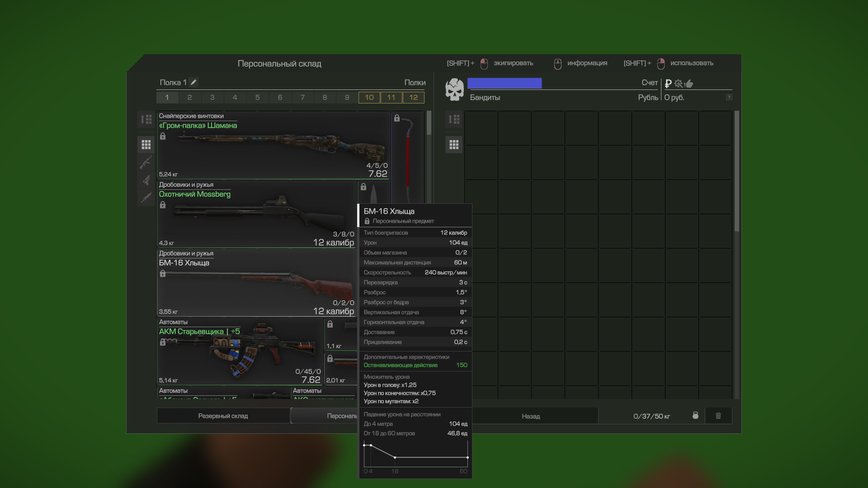Open shelf tab 7
Viewport: 868px width, 488px height.
pyautogui.click(x=302, y=97)
